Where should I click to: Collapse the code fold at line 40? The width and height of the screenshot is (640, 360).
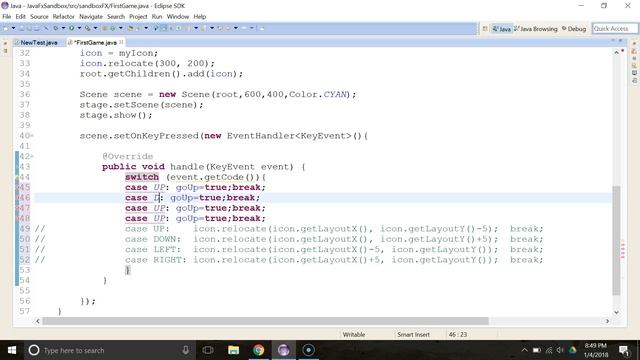click(x=32, y=136)
